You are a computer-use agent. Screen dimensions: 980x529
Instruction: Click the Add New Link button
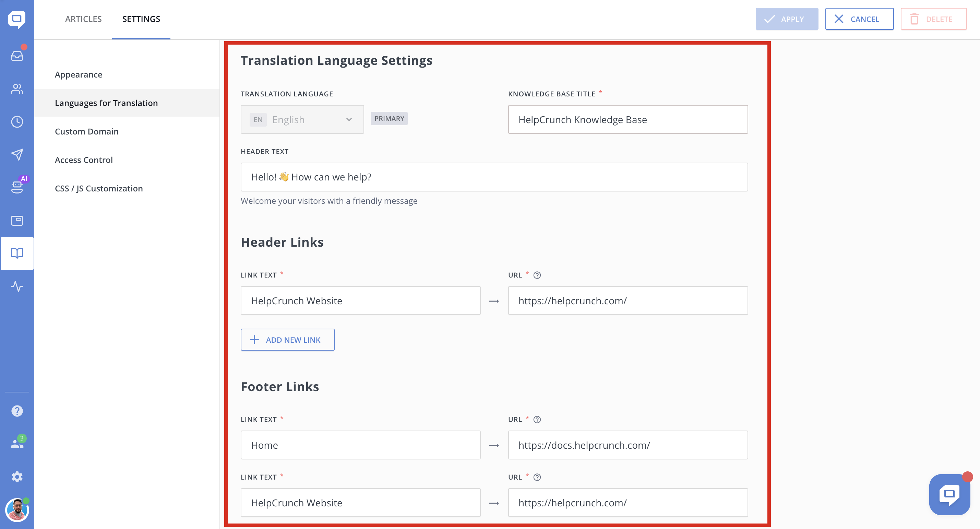[x=287, y=340]
